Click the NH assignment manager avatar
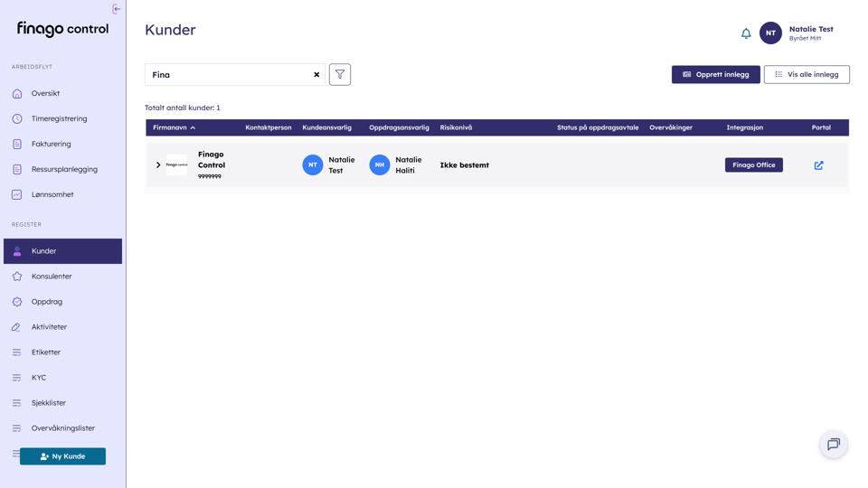This screenshot has height=488, width=868. [380, 165]
